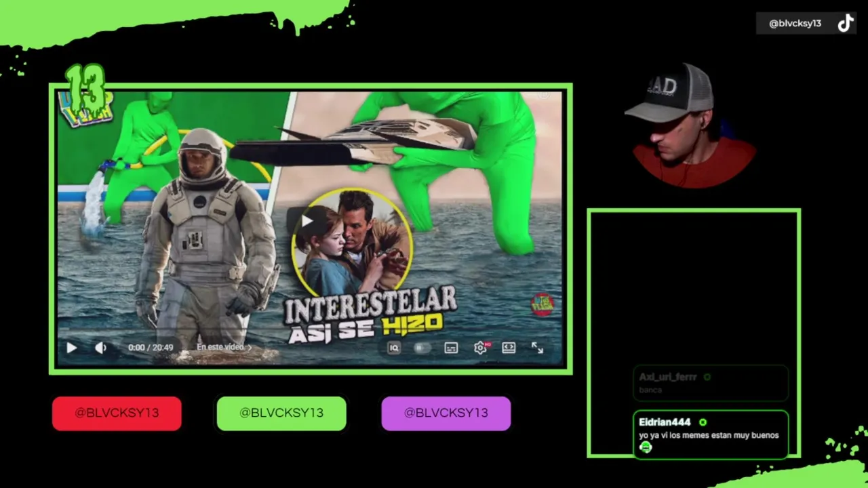This screenshot has width=868, height=488.
Task: Mute the video with the speaker icon
Action: pos(100,348)
